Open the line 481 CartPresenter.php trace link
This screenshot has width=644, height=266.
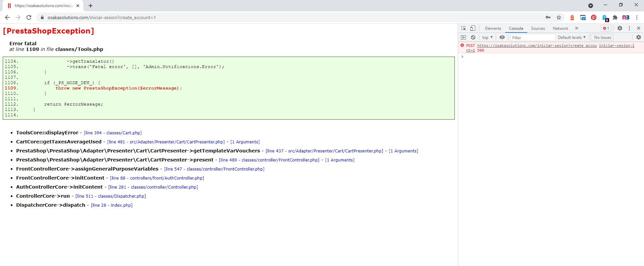(x=166, y=142)
